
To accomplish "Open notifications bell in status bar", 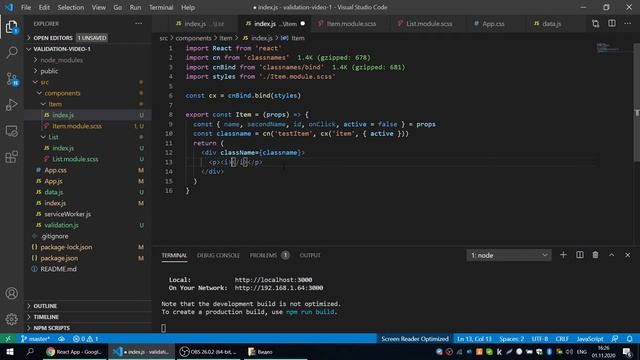I will pyautogui.click(x=630, y=339).
